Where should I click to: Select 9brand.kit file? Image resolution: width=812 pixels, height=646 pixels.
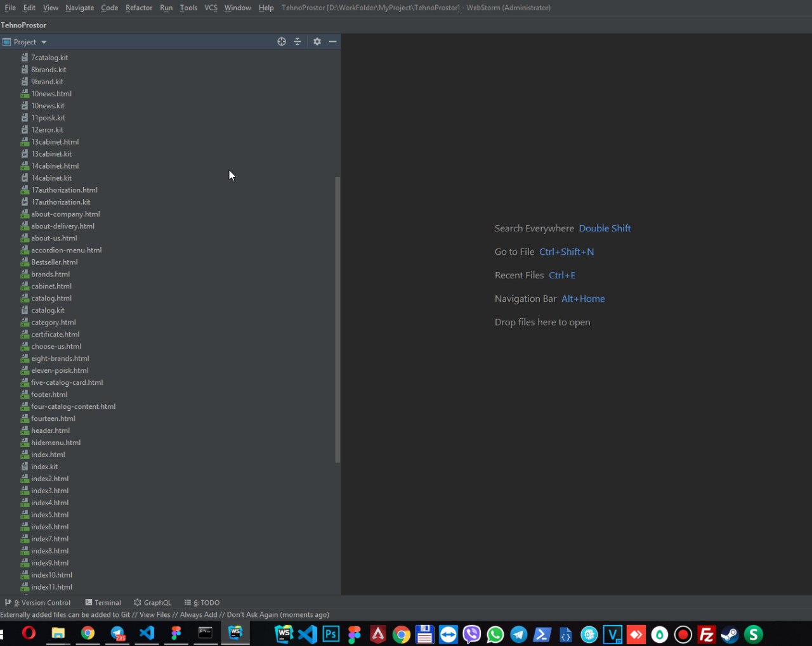tap(47, 82)
